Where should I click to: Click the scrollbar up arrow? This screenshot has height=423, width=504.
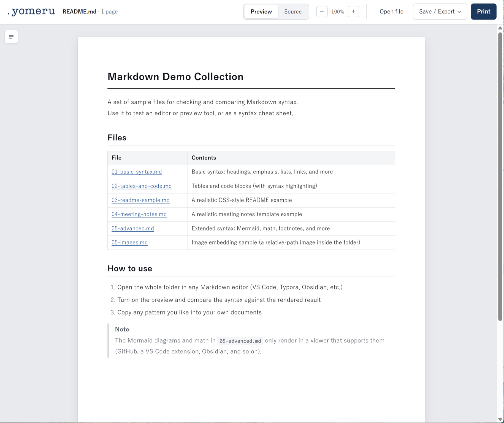click(x=500, y=28)
